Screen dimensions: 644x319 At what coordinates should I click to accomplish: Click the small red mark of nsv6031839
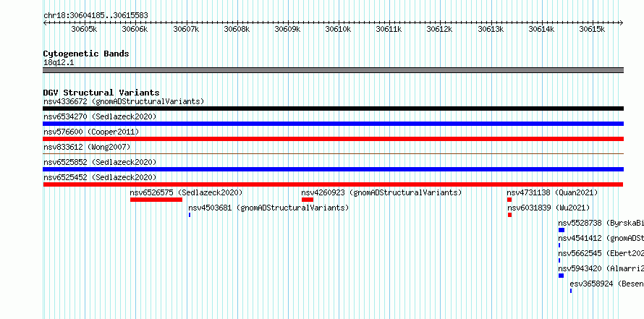pyautogui.click(x=509, y=215)
